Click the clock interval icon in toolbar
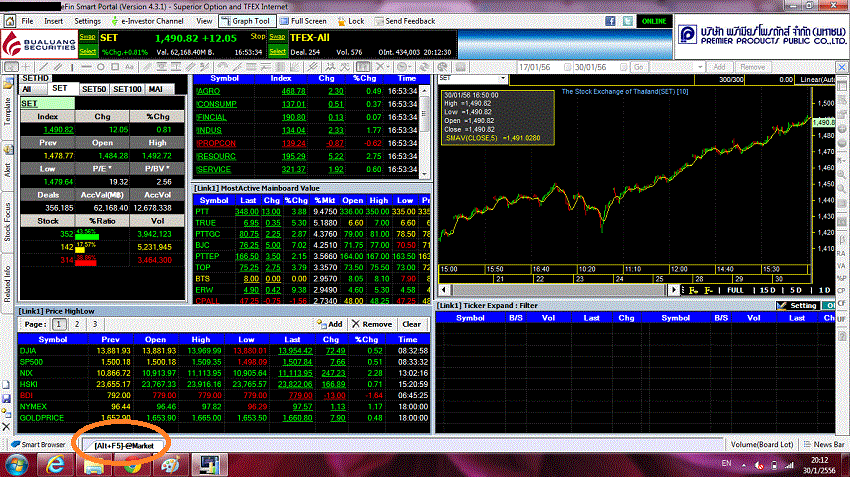The width and height of the screenshot is (850, 477). [x=402, y=67]
